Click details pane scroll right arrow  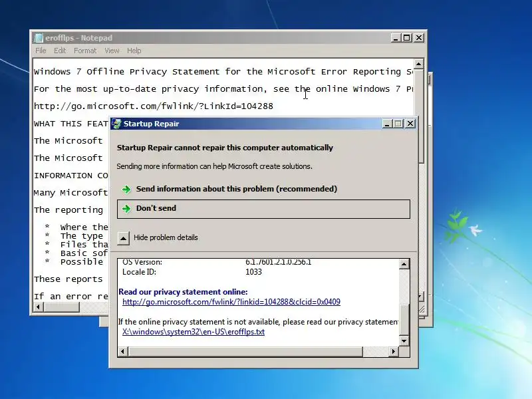coord(393,352)
